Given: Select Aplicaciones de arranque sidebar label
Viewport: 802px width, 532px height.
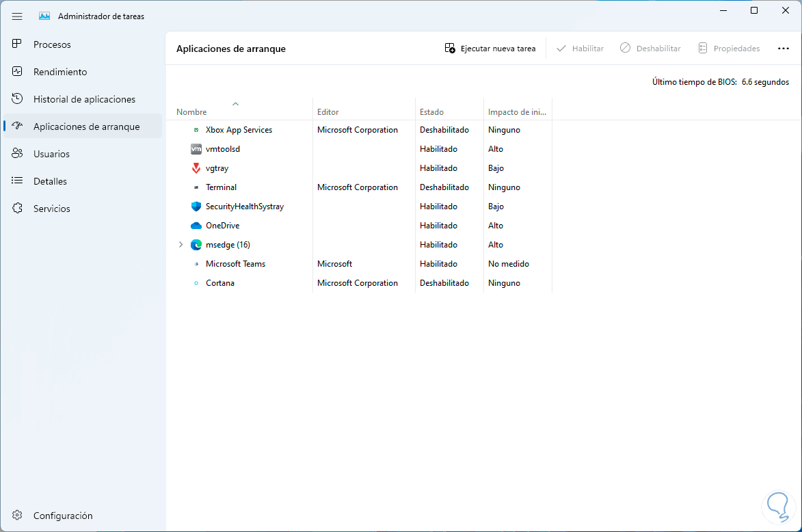Looking at the screenshot, I should click(86, 127).
